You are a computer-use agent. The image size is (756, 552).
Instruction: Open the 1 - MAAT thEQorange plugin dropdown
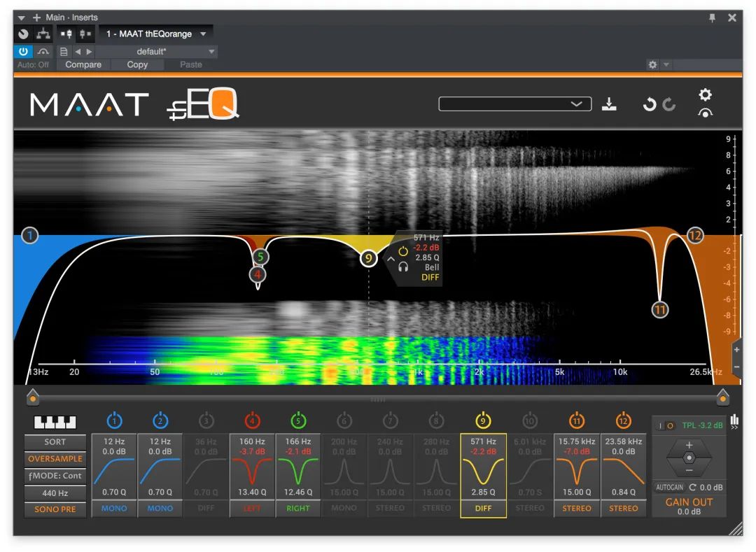[x=156, y=34]
